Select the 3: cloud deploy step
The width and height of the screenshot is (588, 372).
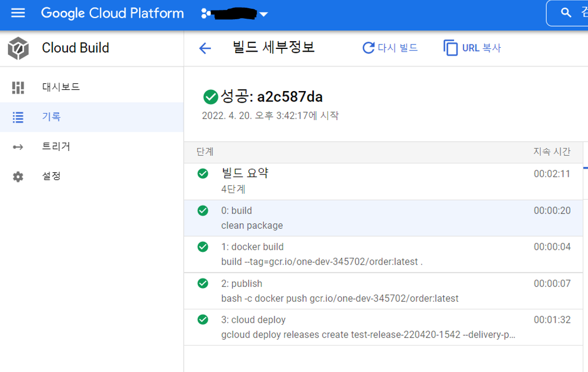pos(383,328)
